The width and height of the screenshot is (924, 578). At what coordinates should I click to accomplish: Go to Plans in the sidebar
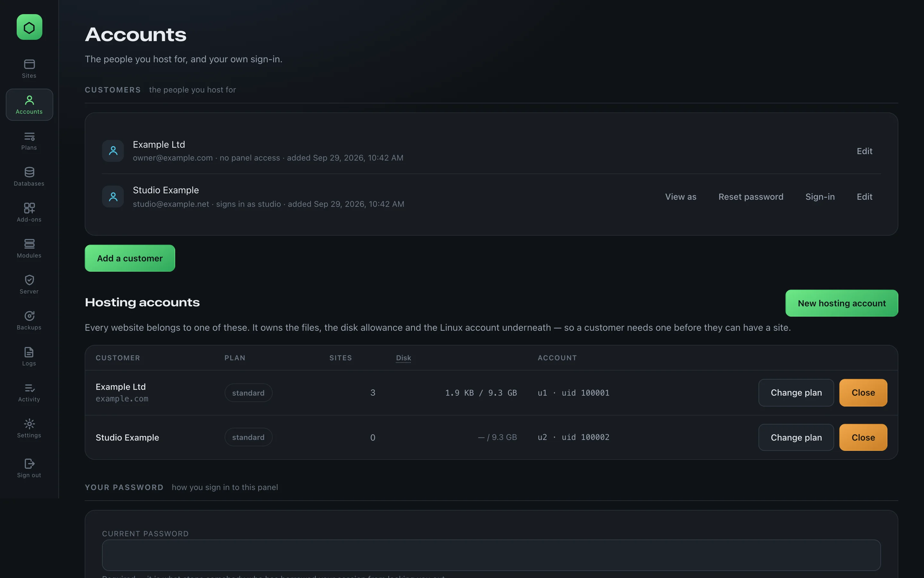coord(30,141)
